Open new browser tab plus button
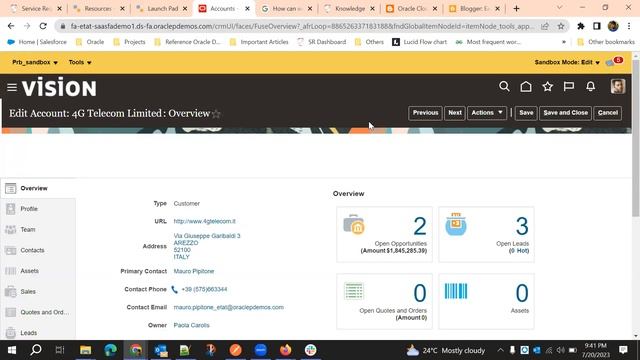The width and height of the screenshot is (640, 360). click(516, 8)
